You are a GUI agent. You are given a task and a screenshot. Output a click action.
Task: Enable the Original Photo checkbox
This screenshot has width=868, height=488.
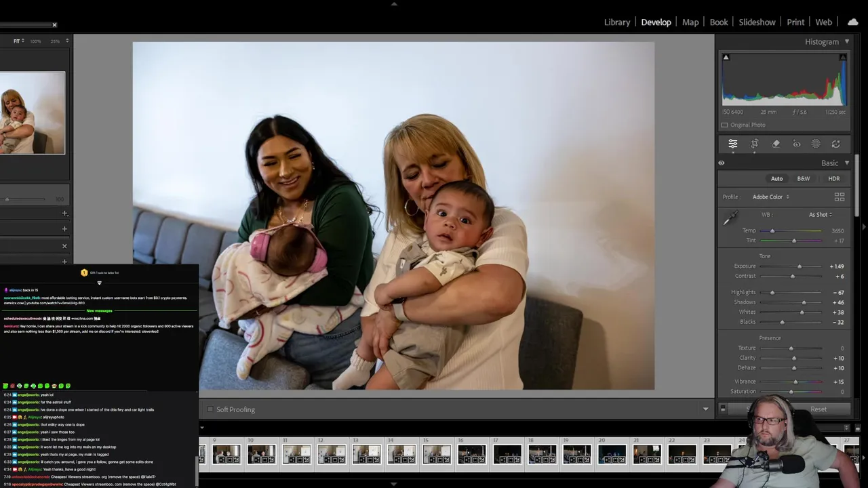coord(725,125)
